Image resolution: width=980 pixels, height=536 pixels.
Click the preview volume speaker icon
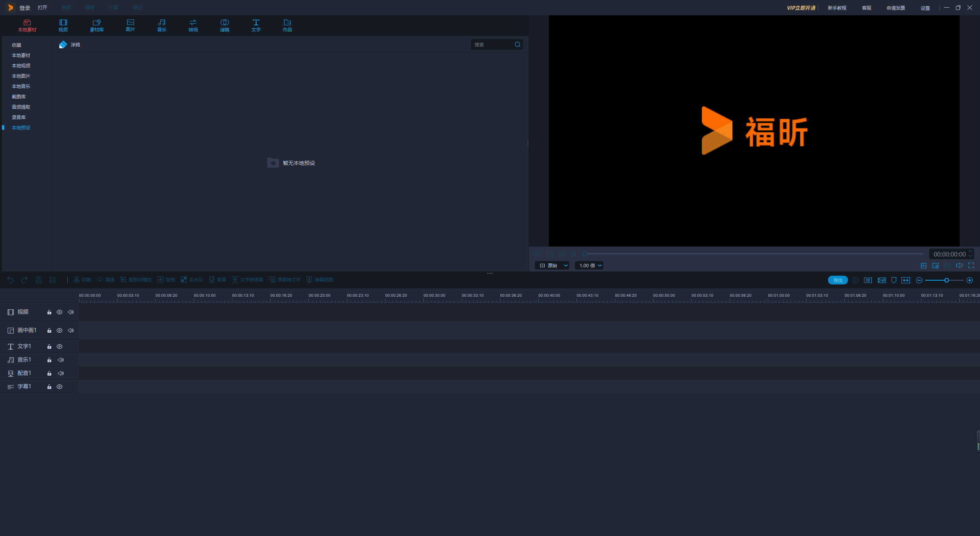point(959,266)
